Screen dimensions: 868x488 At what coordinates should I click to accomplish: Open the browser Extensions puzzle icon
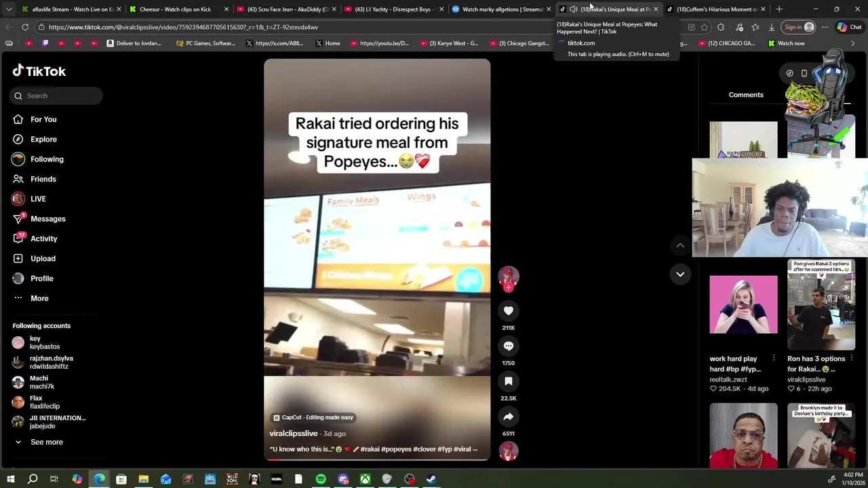point(721,27)
